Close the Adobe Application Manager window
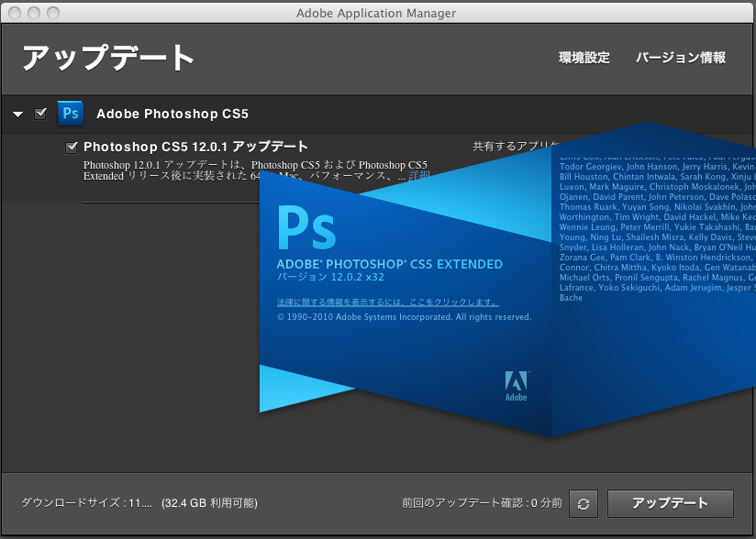 pyautogui.click(x=15, y=13)
